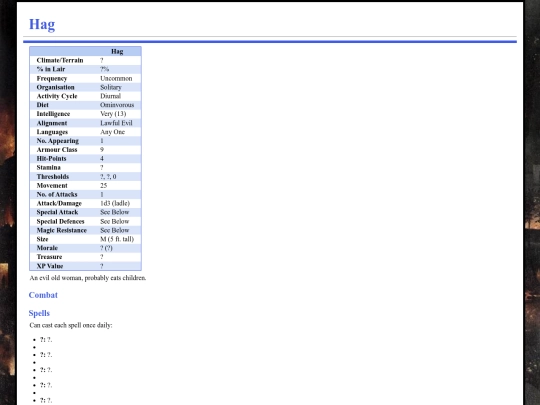
Task: Click the Climate/Terrain row label
Action: 60,60
